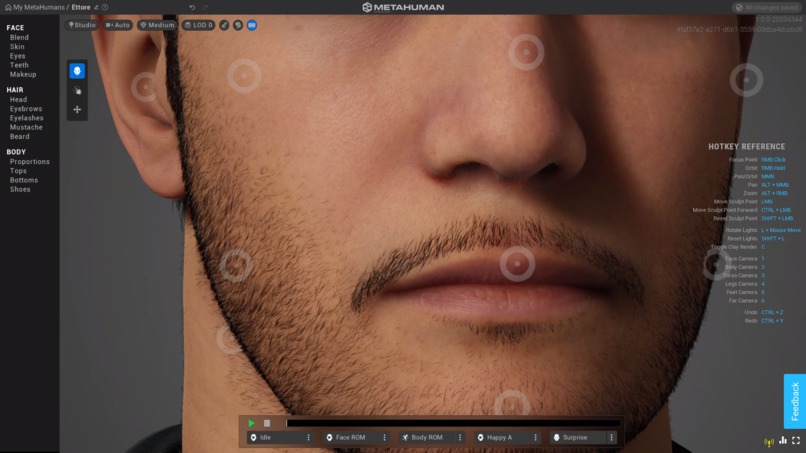Open the Mustache hair section
The width and height of the screenshot is (806, 453).
pos(26,128)
